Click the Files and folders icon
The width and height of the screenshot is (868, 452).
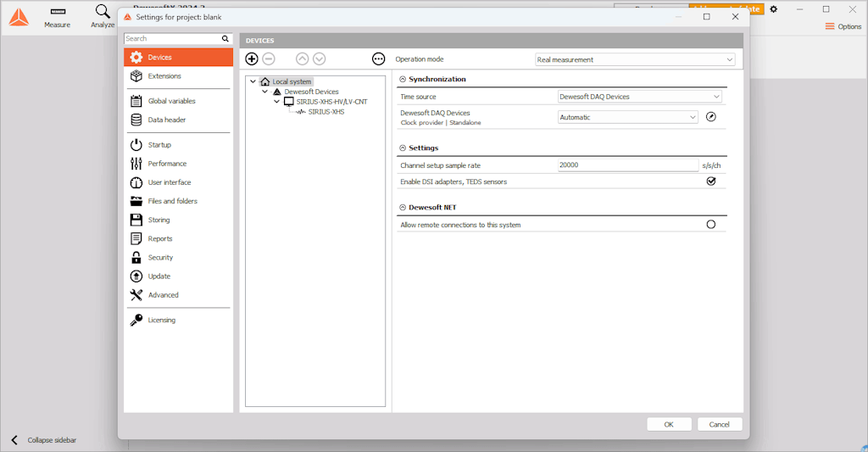tap(136, 201)
